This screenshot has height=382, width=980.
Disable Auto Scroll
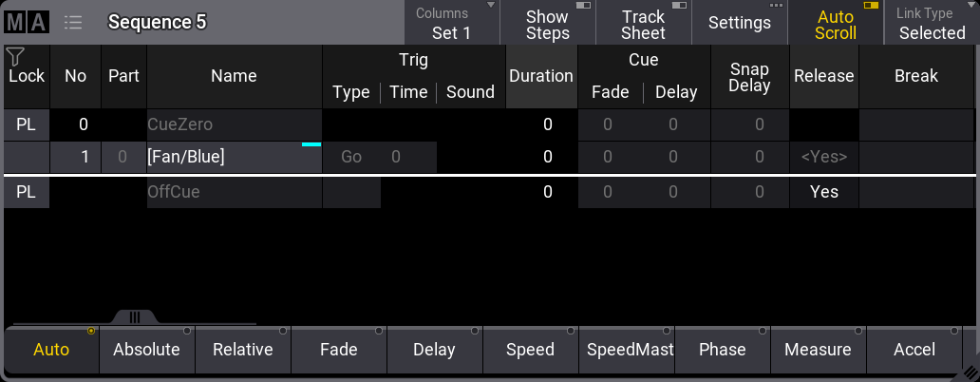tap(835, 24)
